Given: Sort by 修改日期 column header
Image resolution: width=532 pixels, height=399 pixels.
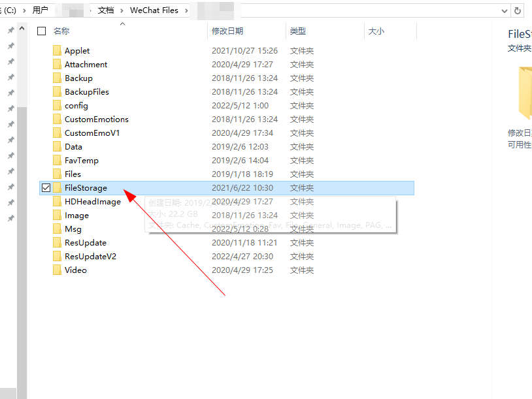Looking at the screenshot, I should point(227,31).
